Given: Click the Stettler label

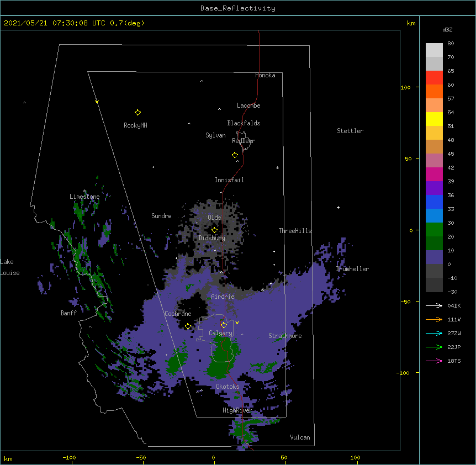Looking at the screenshot, I should pyautogui.click(x=350, y=131).
